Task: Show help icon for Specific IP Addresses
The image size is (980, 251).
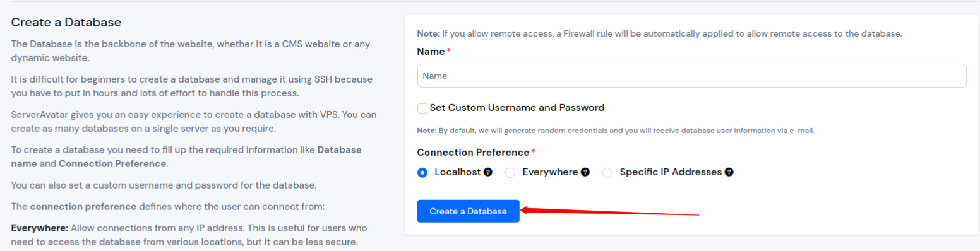Action: 729,172
